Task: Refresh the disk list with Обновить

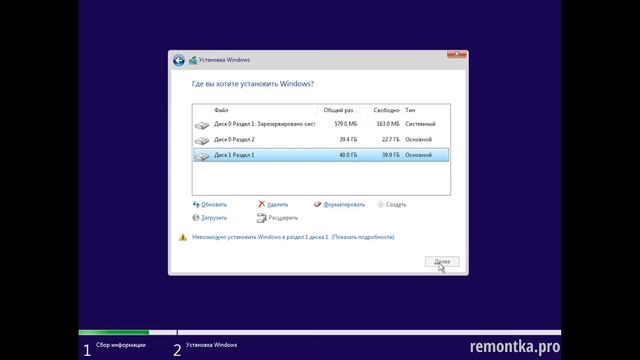Action: tap(214, 204)
